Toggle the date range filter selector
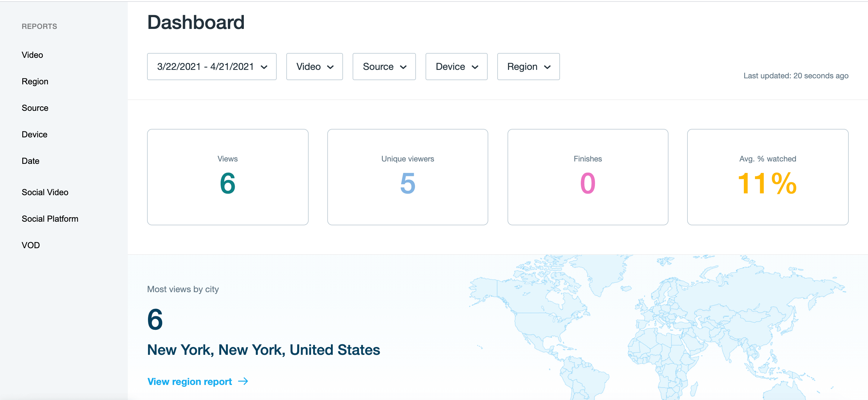Screen dimensions: 868x400 coord(212,66)
